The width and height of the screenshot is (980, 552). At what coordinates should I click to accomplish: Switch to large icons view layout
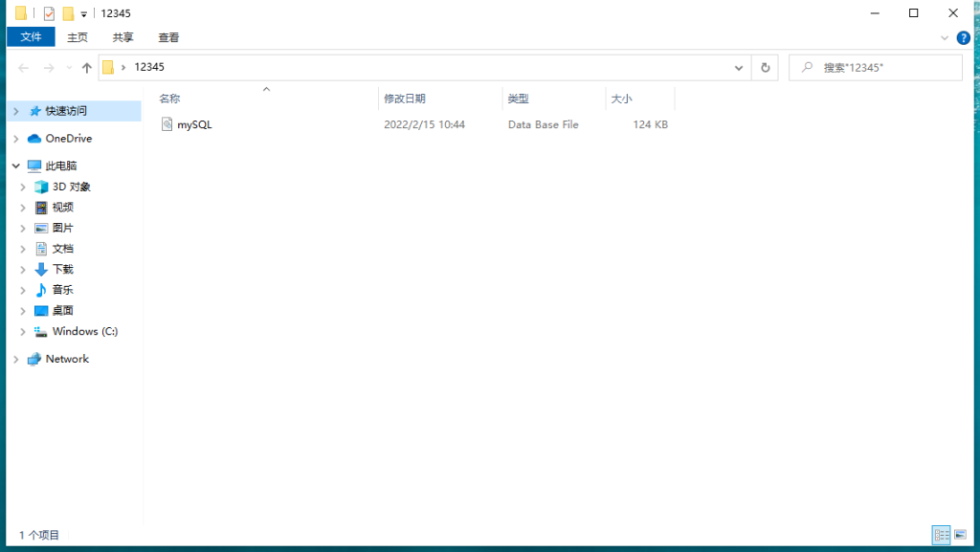pos(961,535)
